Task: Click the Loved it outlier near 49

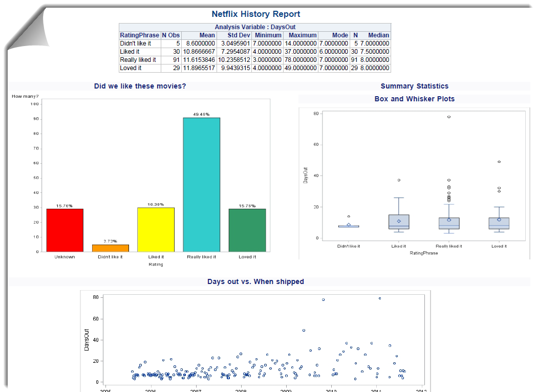Action: click(499, 162)
